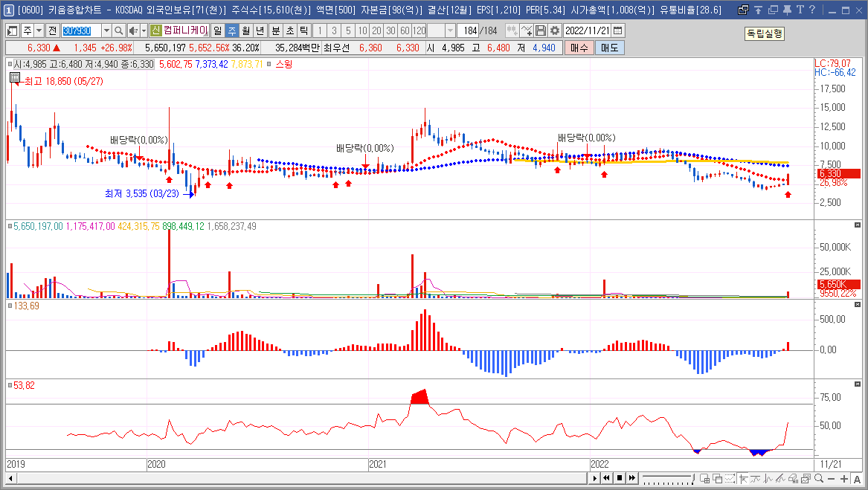
Task: Close the 133.69 oscillator panel
Action: 858,305
